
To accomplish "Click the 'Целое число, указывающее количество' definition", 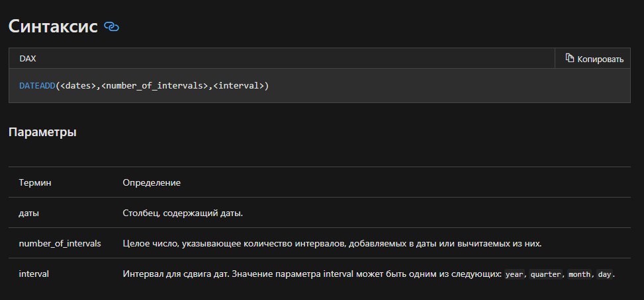I will coord(332,243).
